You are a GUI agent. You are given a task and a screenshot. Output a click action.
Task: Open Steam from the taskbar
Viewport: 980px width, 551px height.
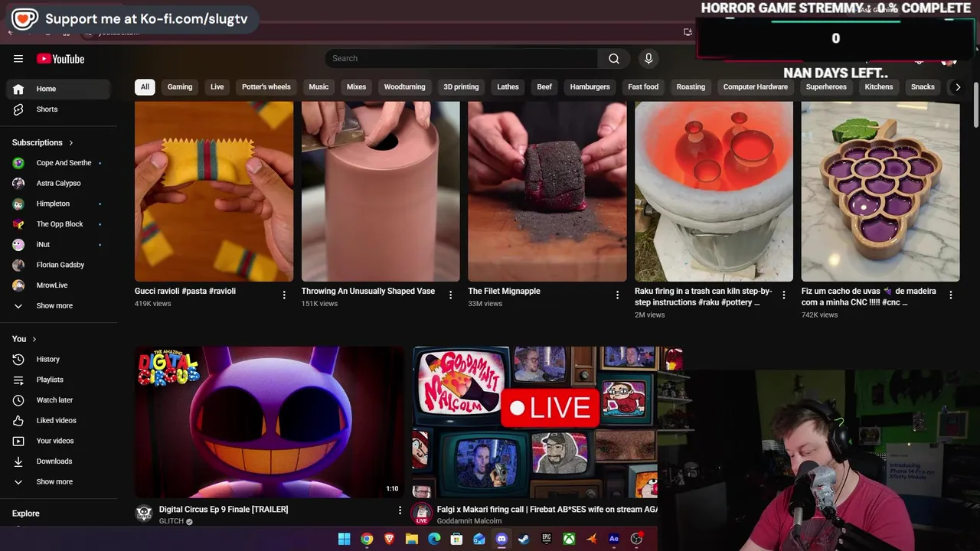(524, 539)
